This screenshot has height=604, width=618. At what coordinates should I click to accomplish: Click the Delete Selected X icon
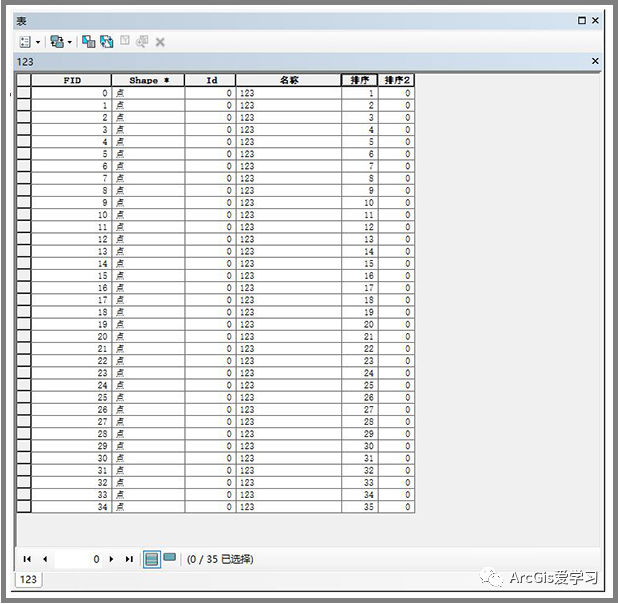coord(160,42)
